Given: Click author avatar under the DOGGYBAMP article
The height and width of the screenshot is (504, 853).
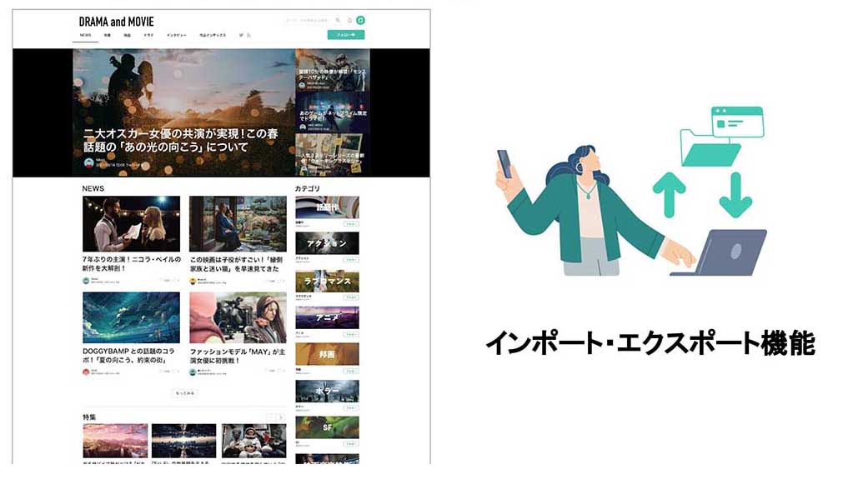Looking at the screenshot, I should click(86, 372).
